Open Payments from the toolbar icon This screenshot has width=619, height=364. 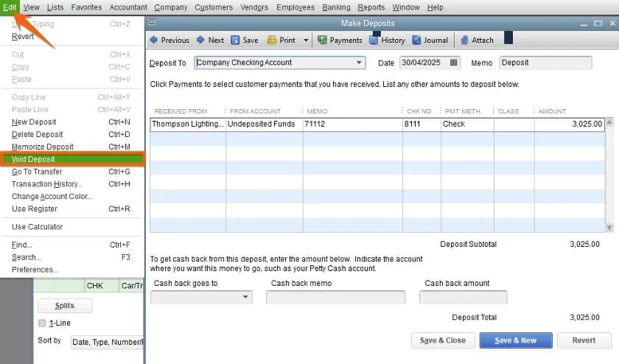[322, 40]
